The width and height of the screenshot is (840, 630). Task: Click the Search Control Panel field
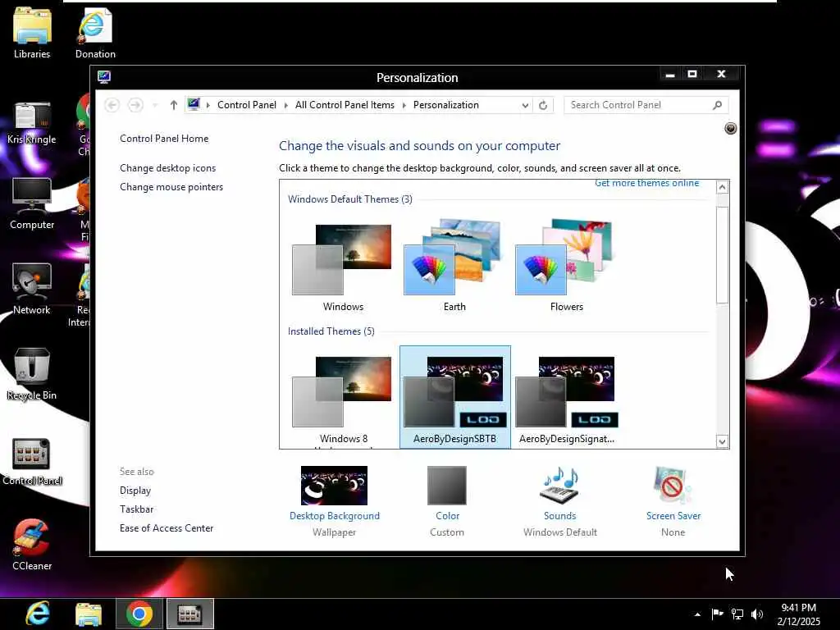(646, 105)
